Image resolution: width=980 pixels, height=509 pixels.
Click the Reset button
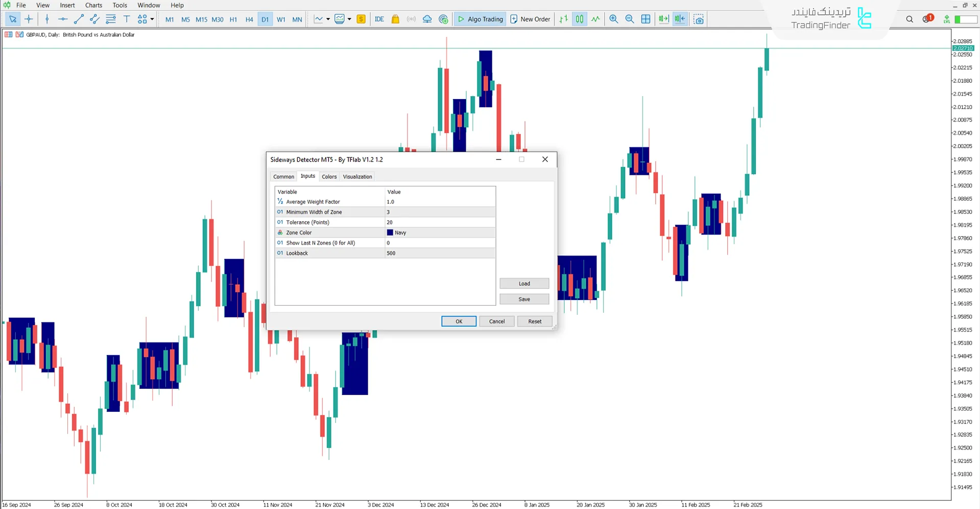point(534,321)
